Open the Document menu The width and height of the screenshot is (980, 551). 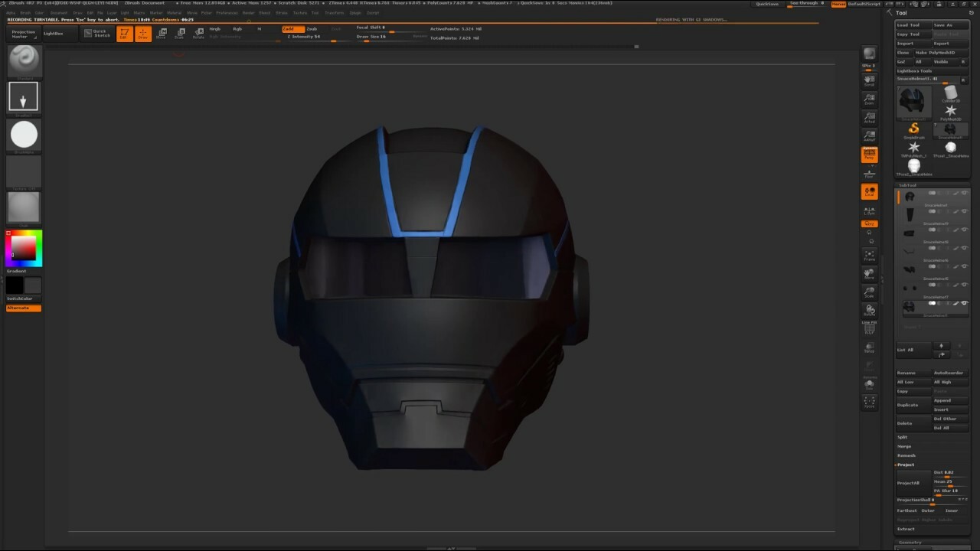coord(58,13)
